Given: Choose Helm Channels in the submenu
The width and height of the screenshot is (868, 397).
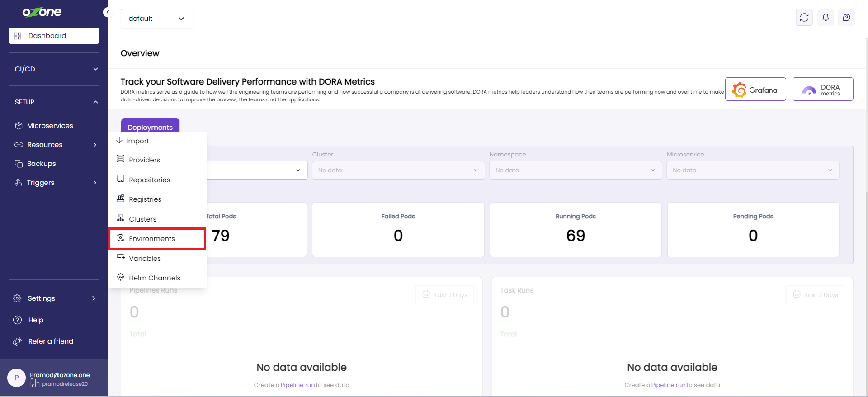Looking at the screenshot, I should point(154,278).
